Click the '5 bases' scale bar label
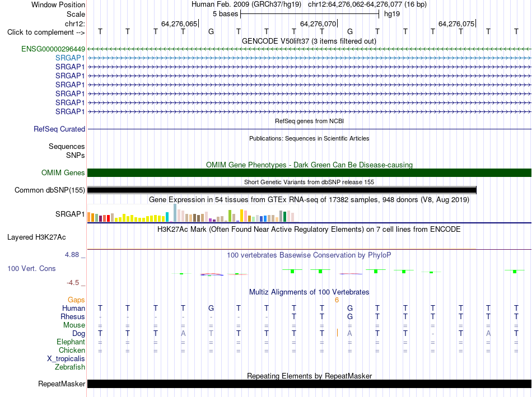The width and height of the screenshot is (532, 397). point(225,14)
